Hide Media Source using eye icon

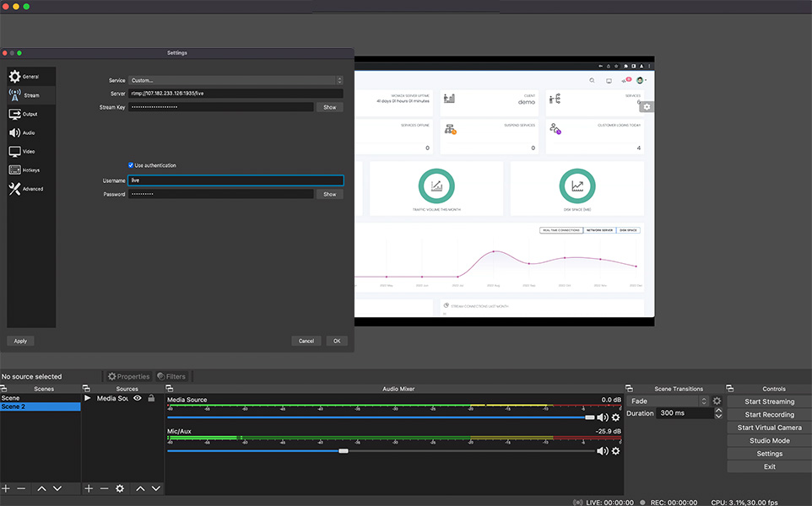138,398
